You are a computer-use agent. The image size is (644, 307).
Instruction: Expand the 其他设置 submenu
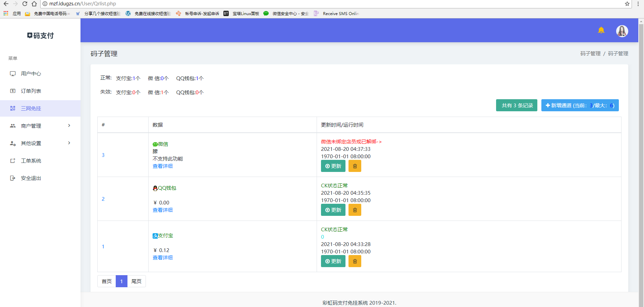(x=40, y=143)
